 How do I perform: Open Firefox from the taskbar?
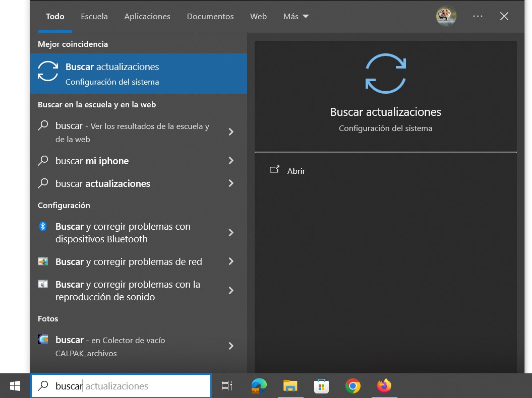384,385
